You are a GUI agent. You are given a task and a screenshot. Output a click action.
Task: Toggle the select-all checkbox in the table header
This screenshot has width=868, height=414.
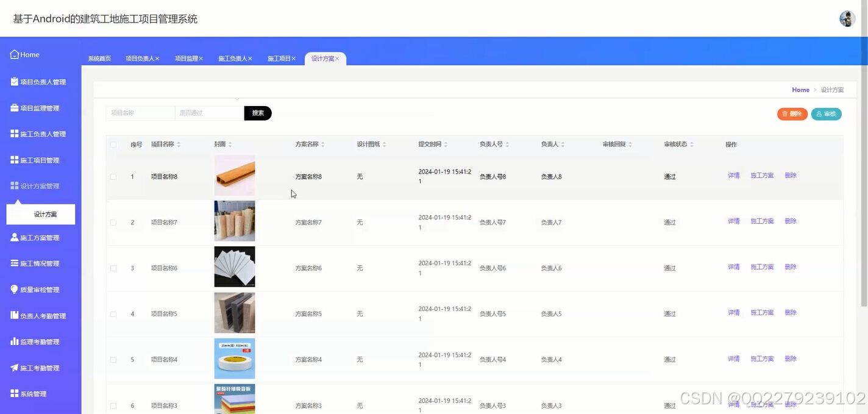113,144
